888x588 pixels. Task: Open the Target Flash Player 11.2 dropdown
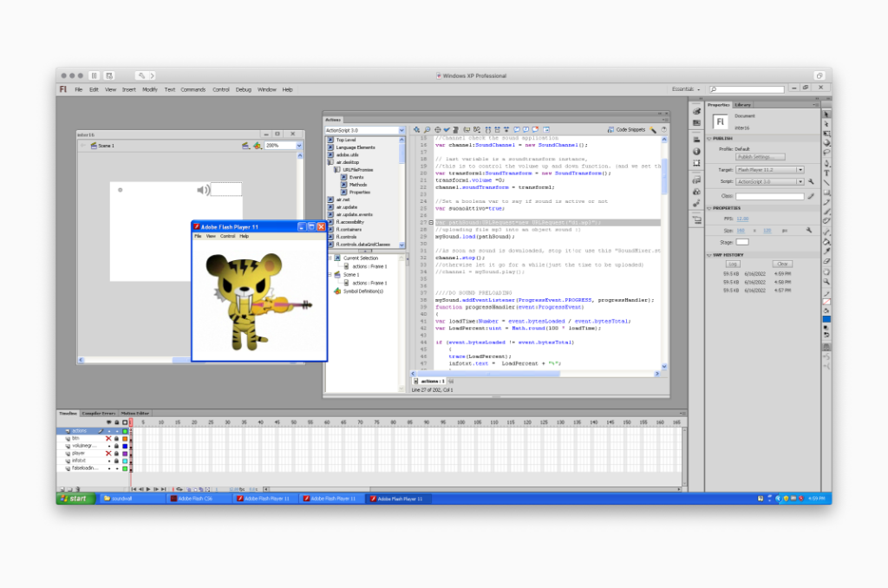[x=769, y=170]
